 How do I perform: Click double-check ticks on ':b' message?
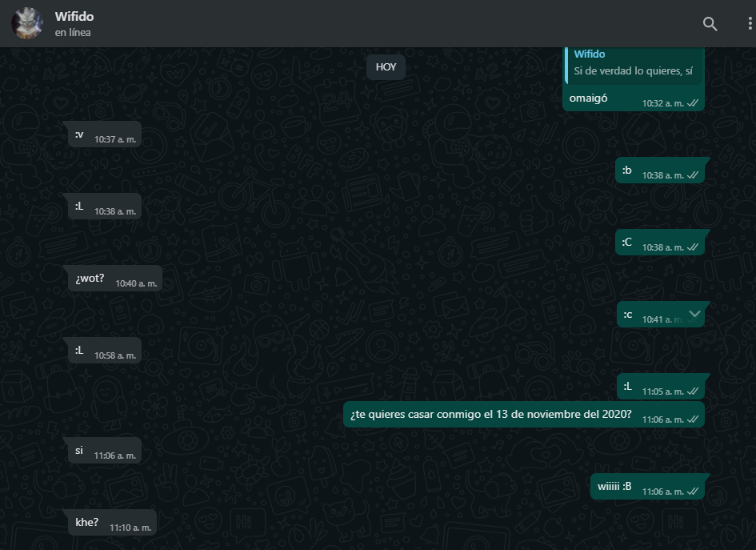[x=693, y=175]
